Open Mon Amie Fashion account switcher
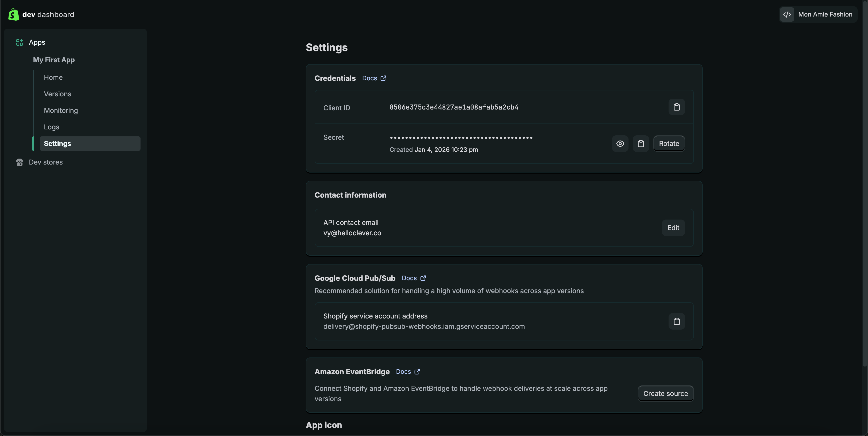The image size is (868, 436). pos(825,14)
